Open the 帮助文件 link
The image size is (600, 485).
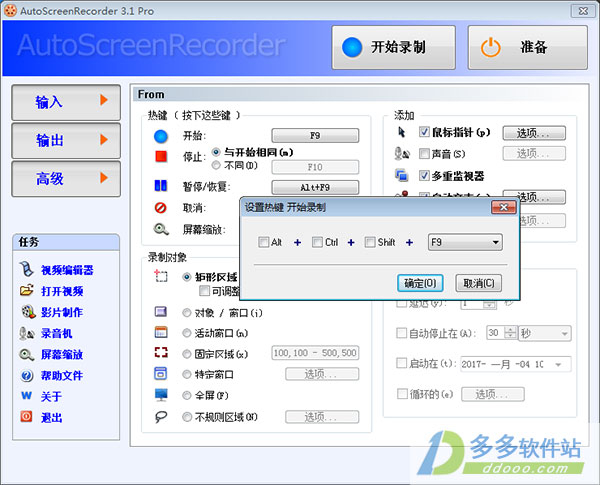[62, 376]
